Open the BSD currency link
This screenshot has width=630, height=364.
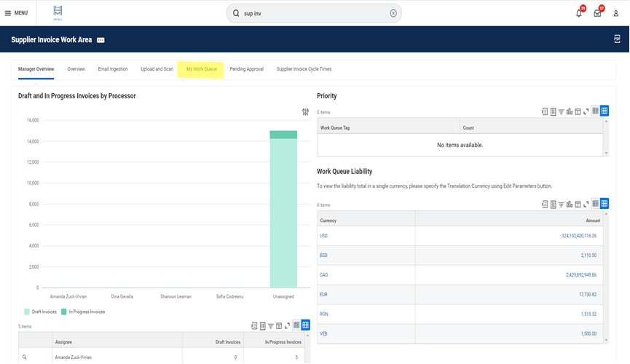point(323,256)
